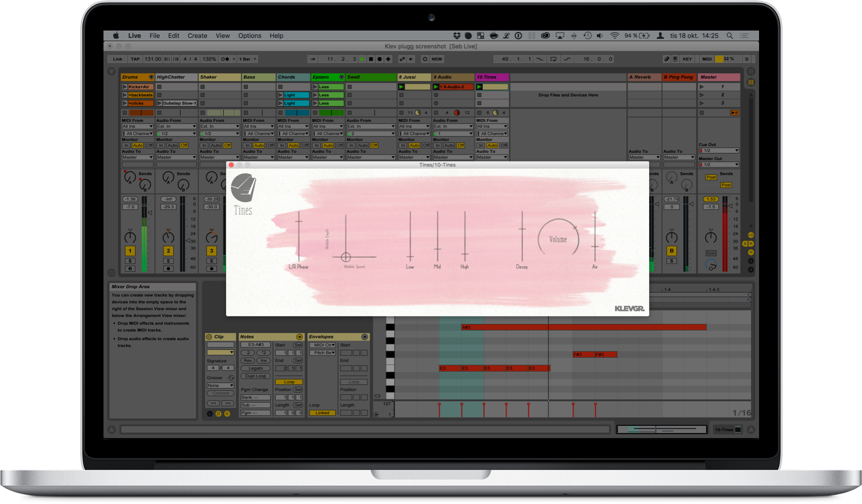The height and width of the screenshot is (504, 862).
Task: Toggle the metronome button in the control bar
Action: (x=225, y=59)
